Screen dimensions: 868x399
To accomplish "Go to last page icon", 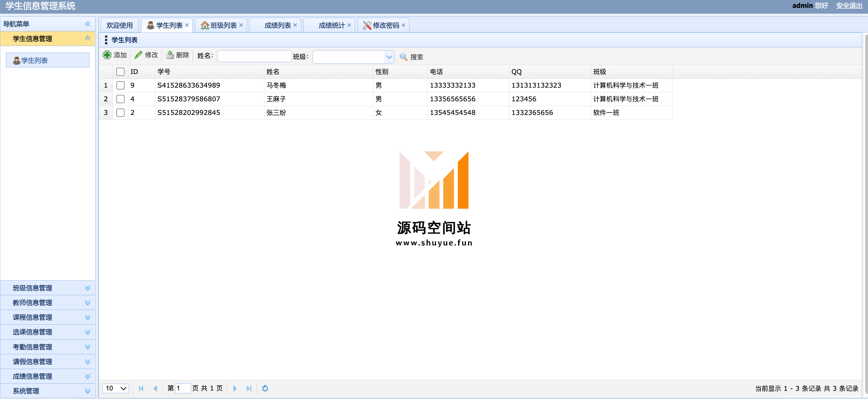I will pos(249,388).
